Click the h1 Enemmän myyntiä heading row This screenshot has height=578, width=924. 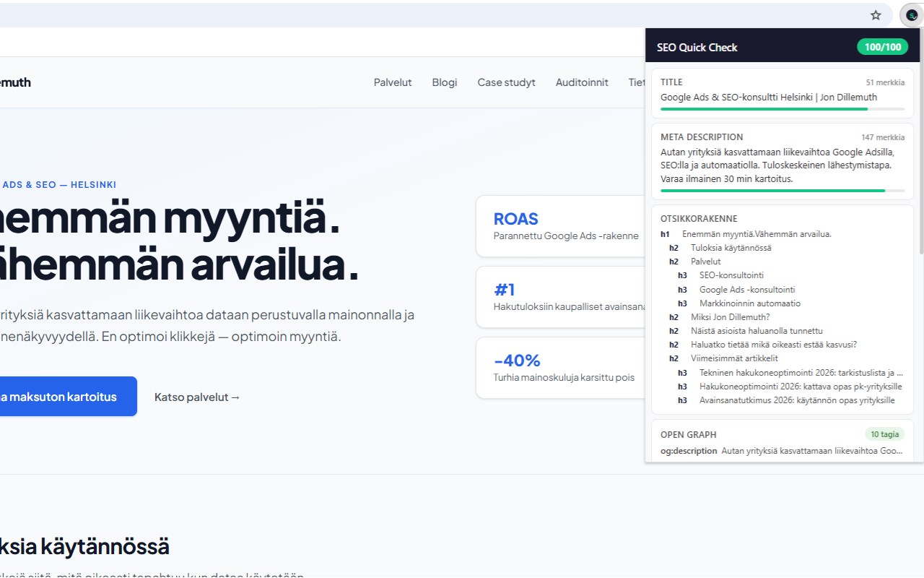[x=783, y=234]
